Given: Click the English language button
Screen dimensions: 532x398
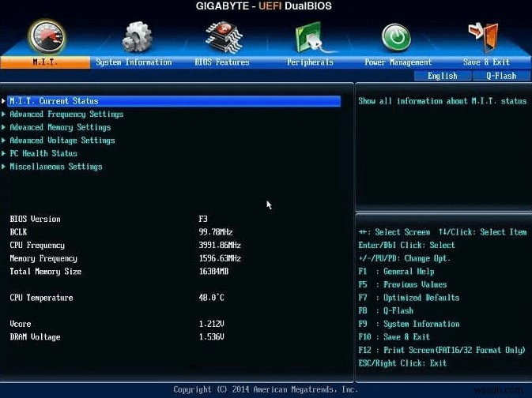Looking at the screenshot, I should pos(443,76).
